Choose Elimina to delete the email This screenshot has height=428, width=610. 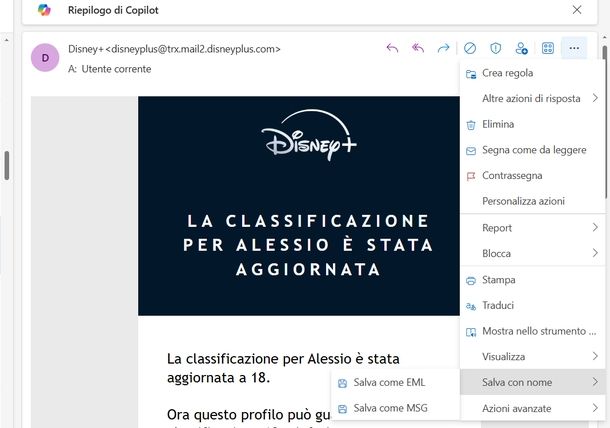click(x=498, y=125)
